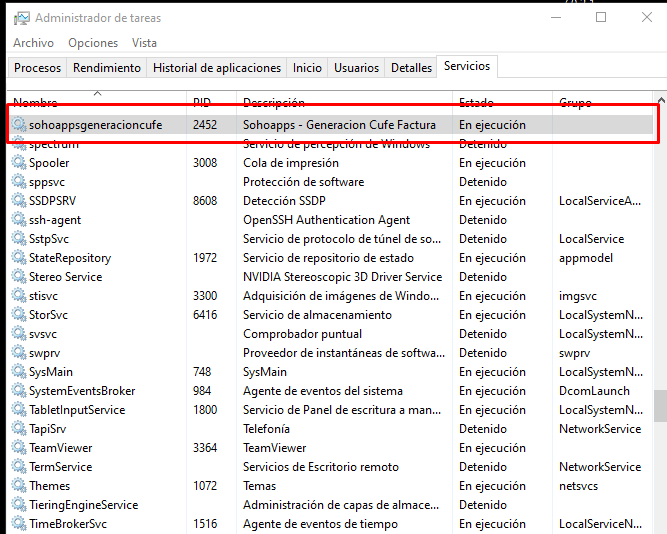Viewport: 667px width, 534px height.
Task: Switch to the Detalles tab
Action: [x=411, y=68]
